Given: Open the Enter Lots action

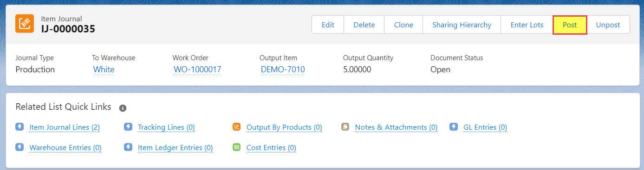Looking at the screenshot, I should pyautogui.click(x=527, y=25).
